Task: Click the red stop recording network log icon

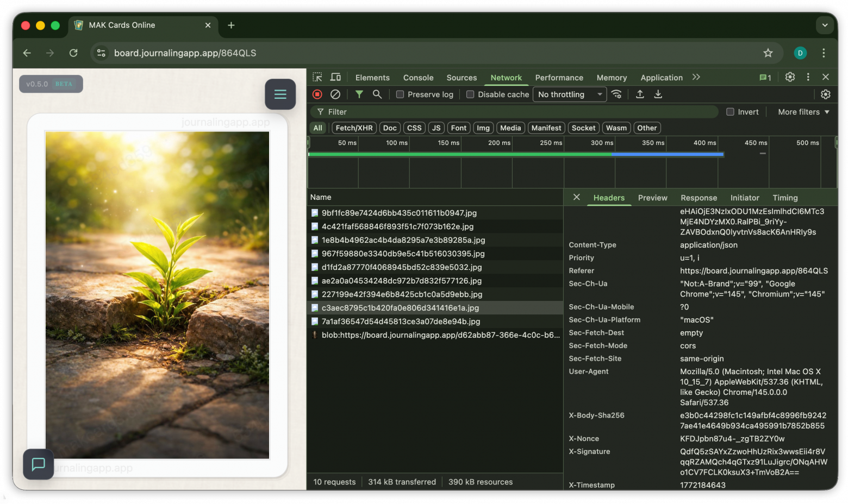Action: (x=317, y=94)
